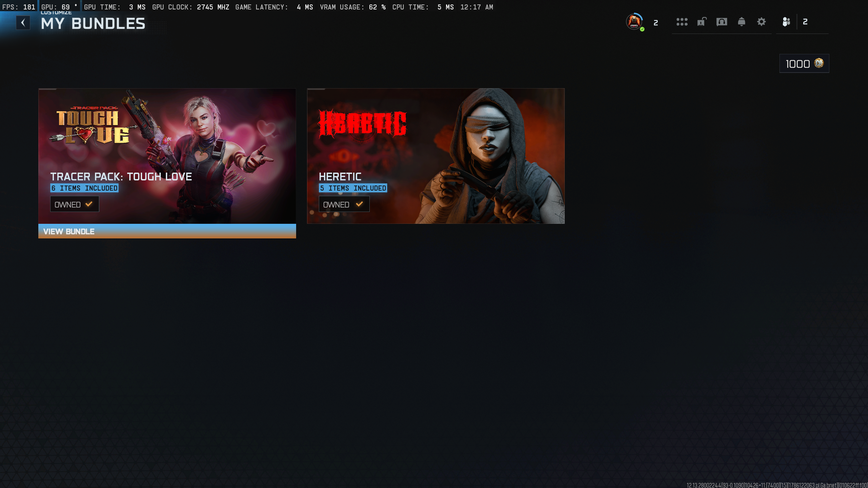
Task: Click the FPS counter readout
Action: click(19, 7)
